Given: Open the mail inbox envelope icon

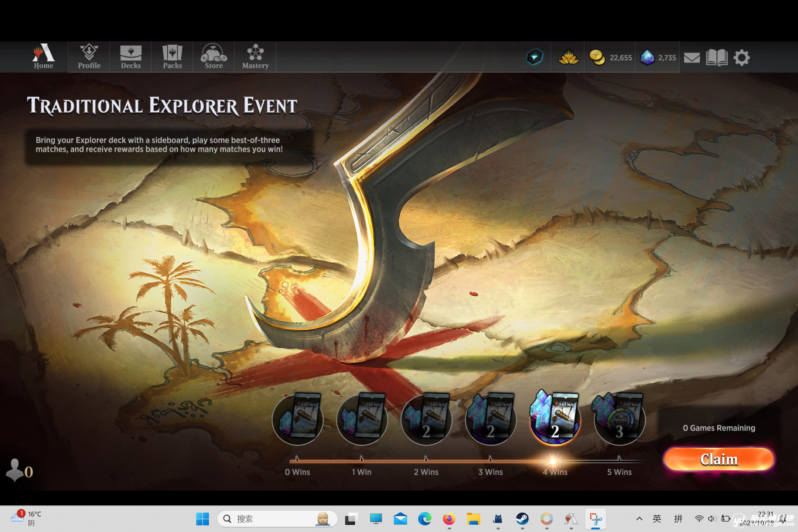Looking at the screenshot, I should [x=692, y=58].
